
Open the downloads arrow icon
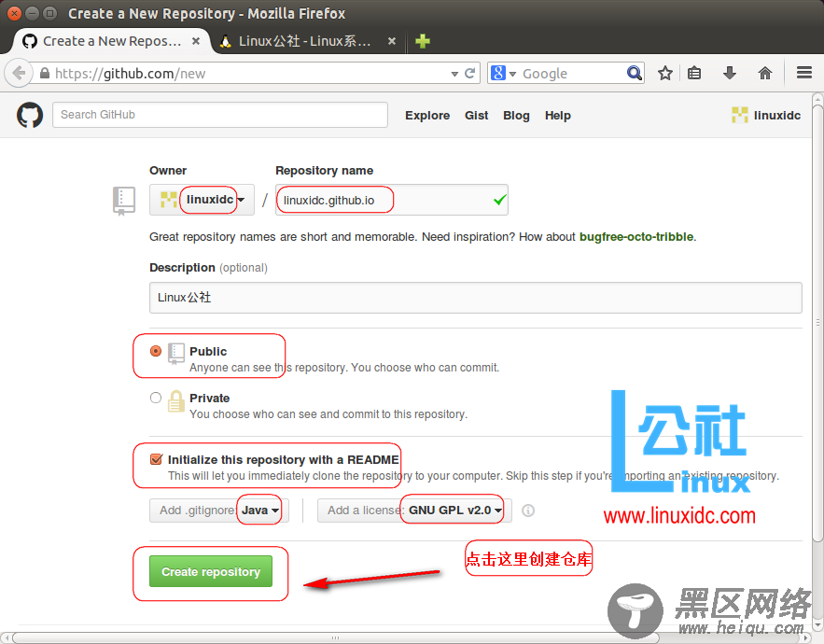tap(730, 73)
